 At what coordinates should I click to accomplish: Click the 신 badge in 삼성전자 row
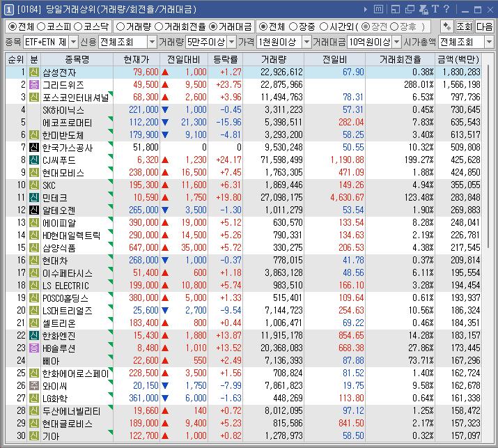34,72
